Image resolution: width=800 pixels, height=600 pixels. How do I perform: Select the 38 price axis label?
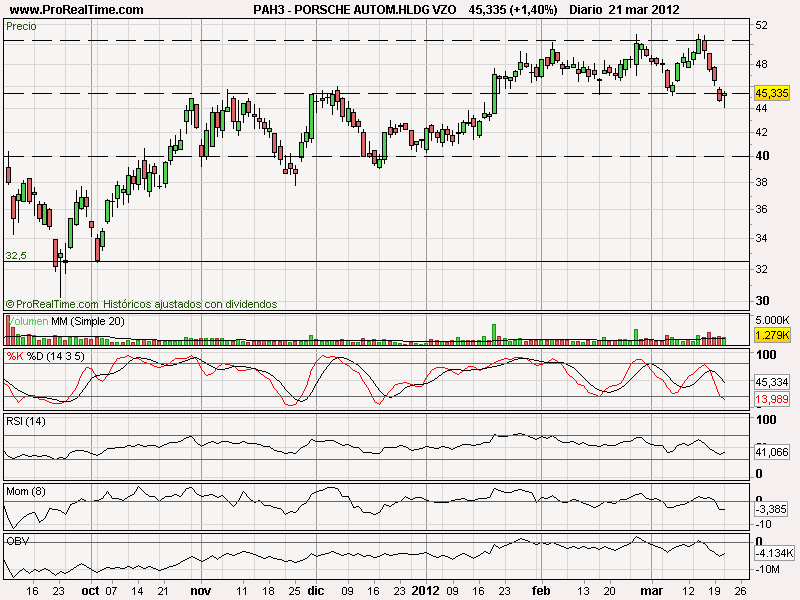coord(761,182)
